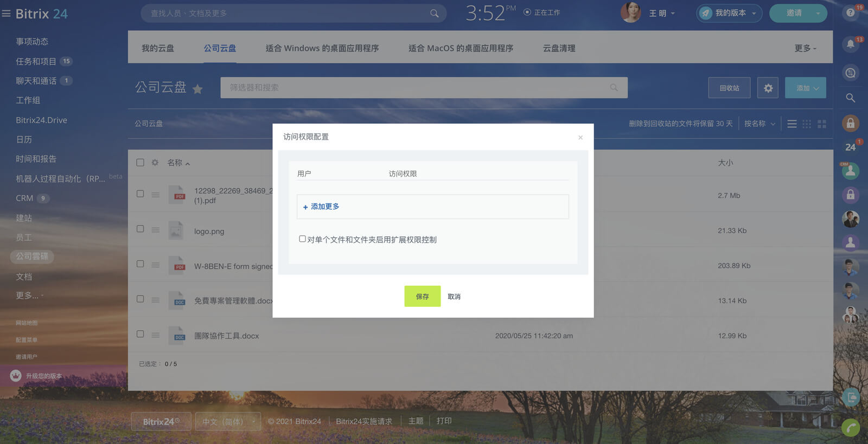Click 添加更多 to add a user

(321, 207)
